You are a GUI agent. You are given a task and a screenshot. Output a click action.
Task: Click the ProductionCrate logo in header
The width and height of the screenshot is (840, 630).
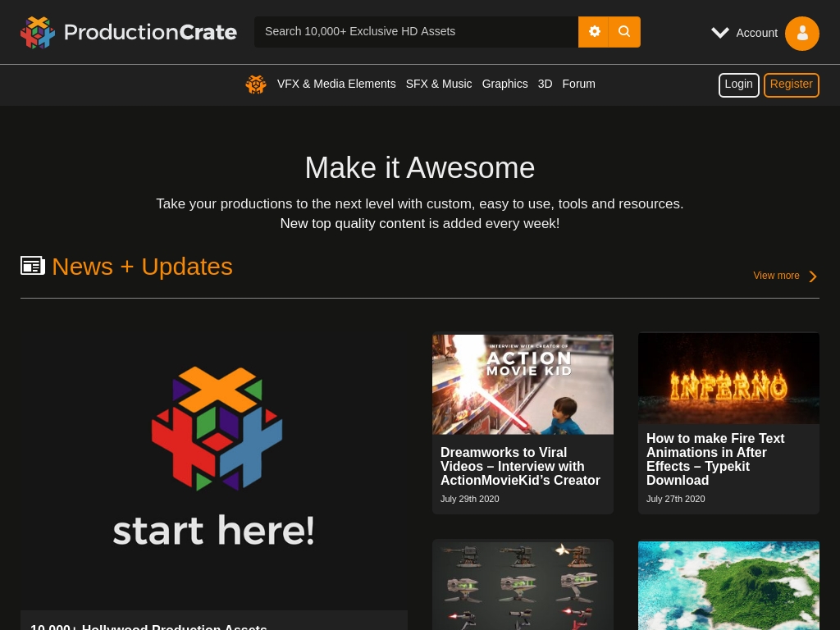(129, 32)
